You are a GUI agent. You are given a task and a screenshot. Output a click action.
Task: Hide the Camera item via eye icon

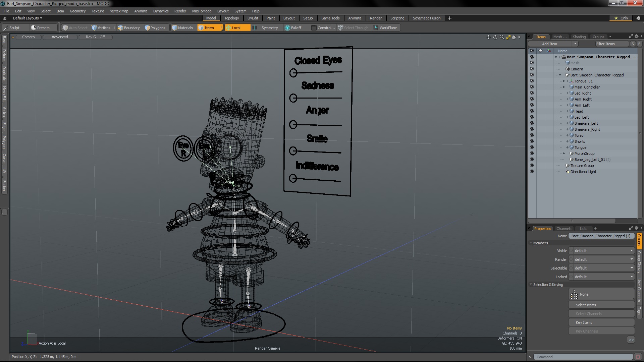[x=532, y=69]
